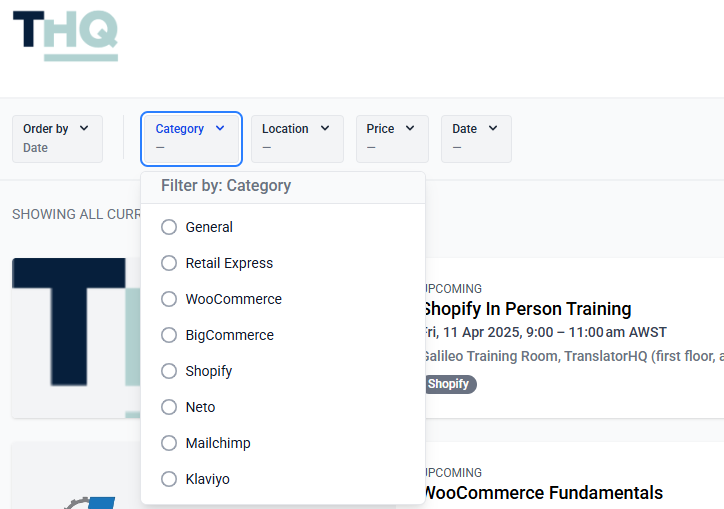
Task: Click the THQ logo
Action: (65, 36)
